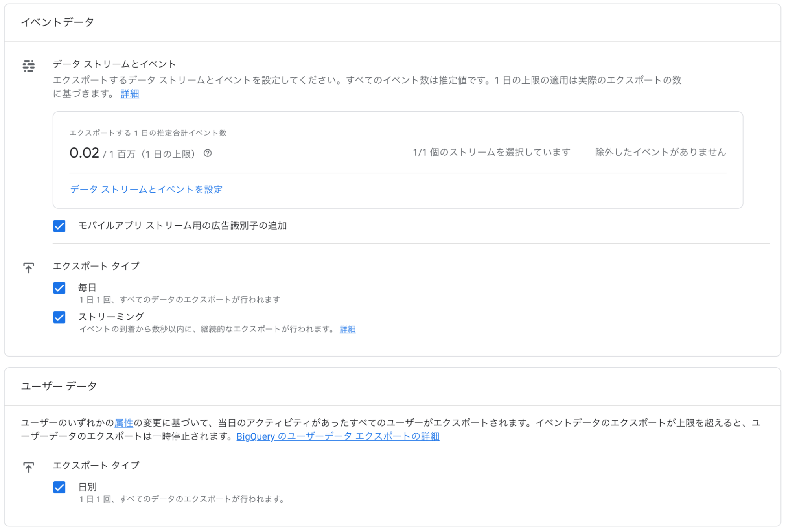Click the 除外したイベントがありません status text
Screen dimensions: 786x532
(x=661, y=152)
